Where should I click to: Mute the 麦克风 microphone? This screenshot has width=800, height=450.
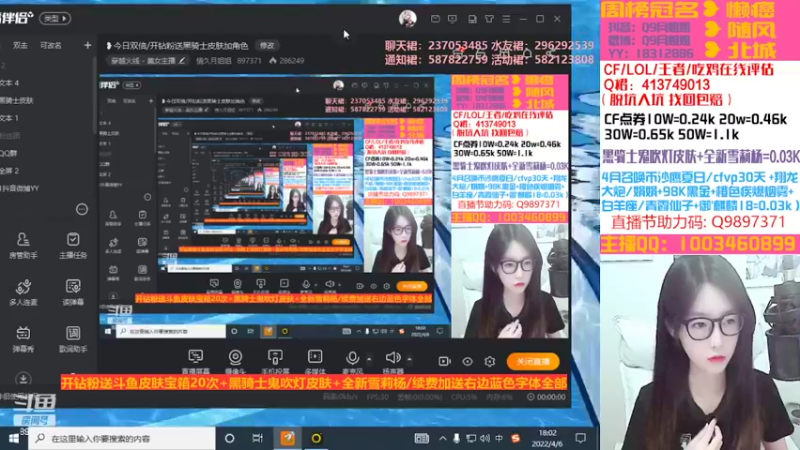click(x=352, y=359)
